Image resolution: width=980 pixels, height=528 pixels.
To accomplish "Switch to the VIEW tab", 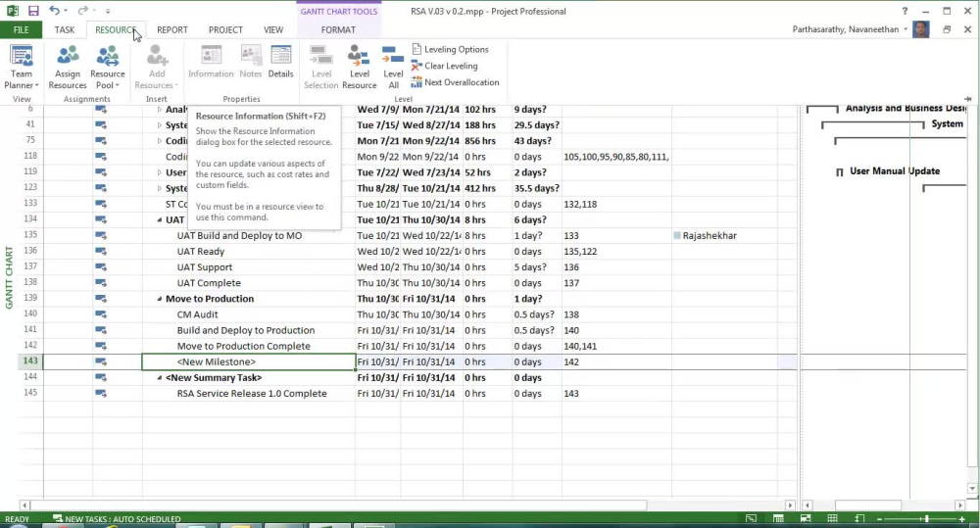I will (273, 29).
